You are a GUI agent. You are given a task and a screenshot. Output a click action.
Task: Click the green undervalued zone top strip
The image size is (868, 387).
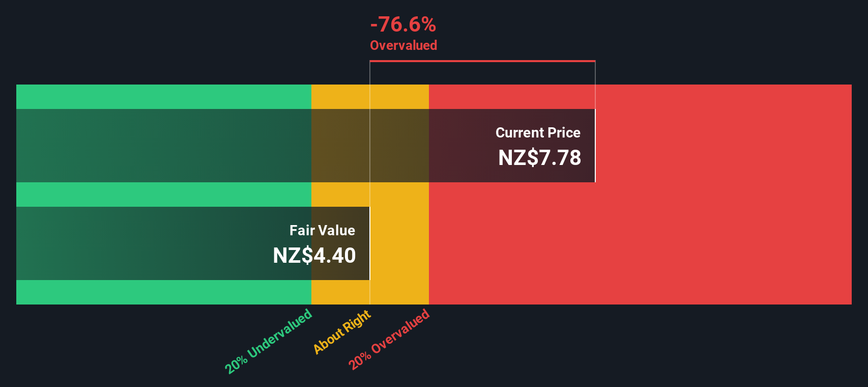(164, 97)
